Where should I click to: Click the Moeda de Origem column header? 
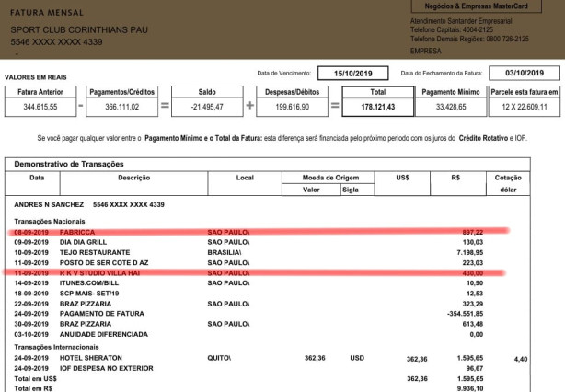(330, 178)
